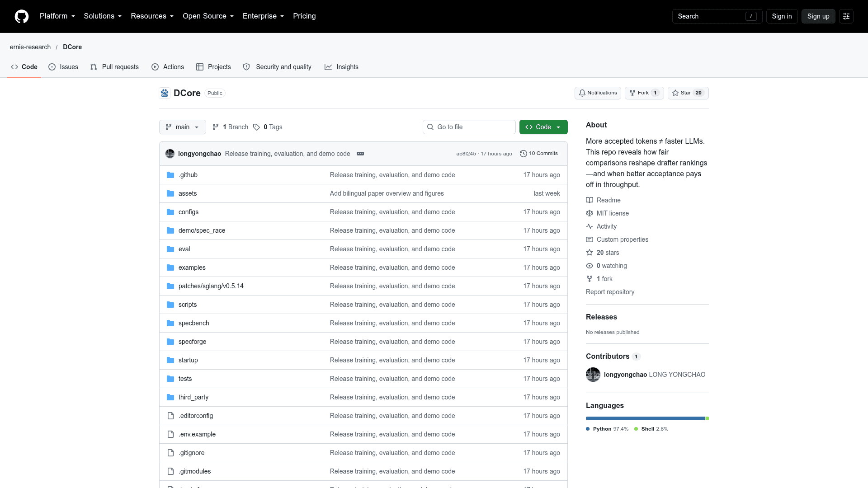Open the .editorconfig file

click(x=196, y=416)
